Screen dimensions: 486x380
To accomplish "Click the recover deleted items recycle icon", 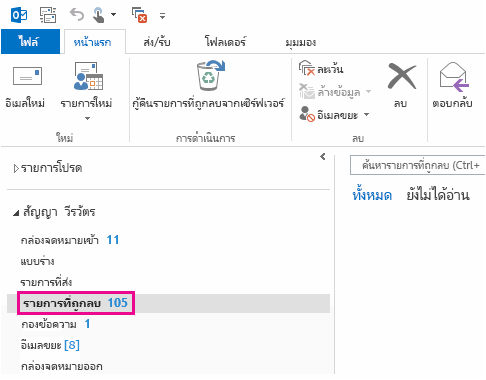I will pyautogui.click(x=211, y=75).
